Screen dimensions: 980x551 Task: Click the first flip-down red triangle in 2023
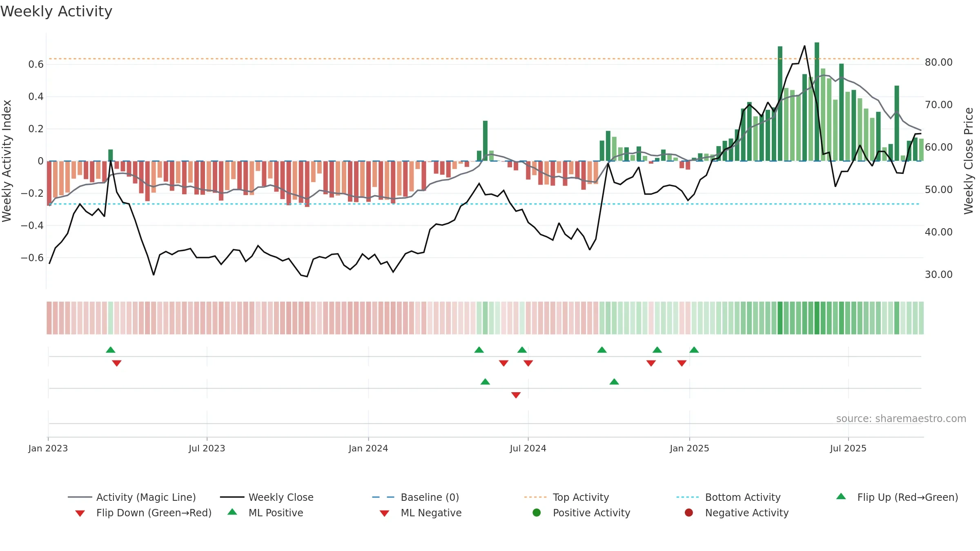(x=117, y=363)
